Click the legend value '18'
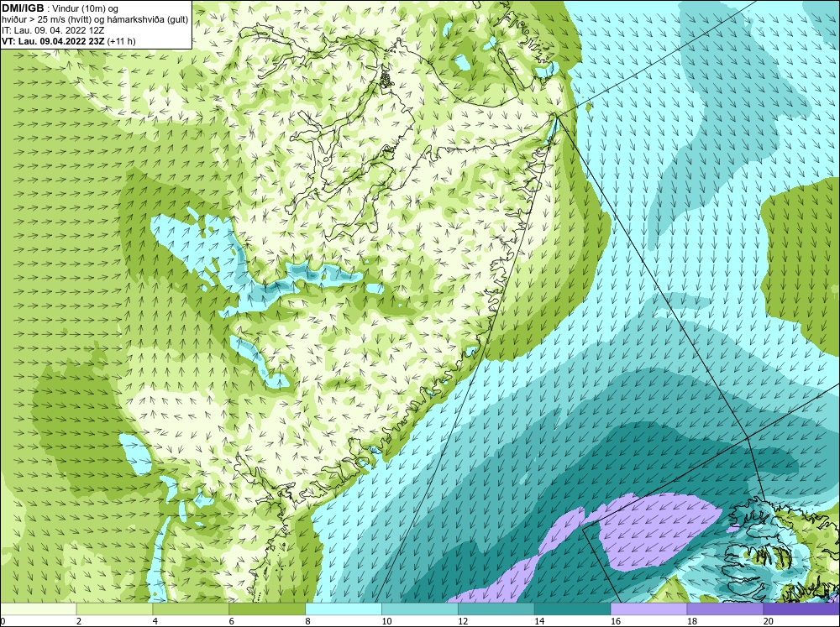 pyautogui.click(x=692, y=621)
